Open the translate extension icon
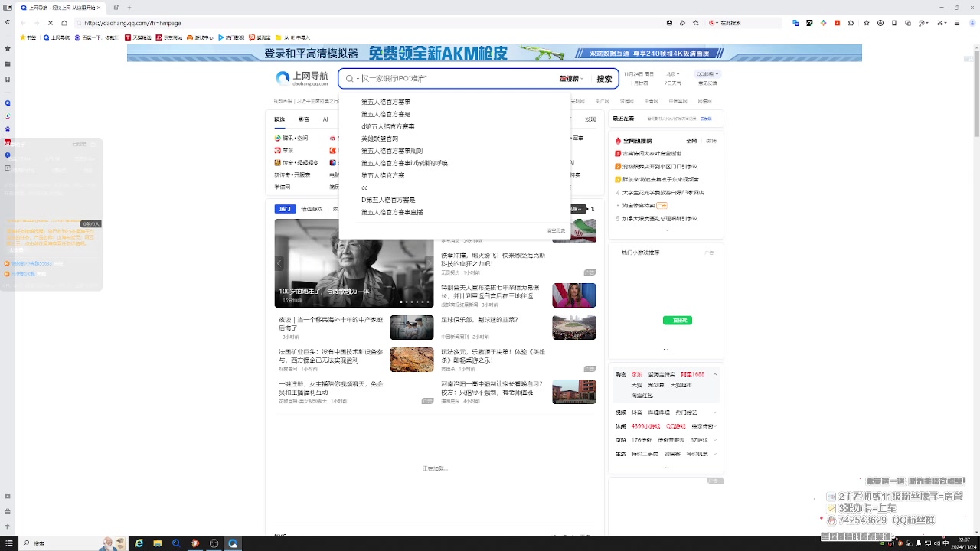Image resolution: width=980 pixels, height=551 pixels. coord(796,23)
